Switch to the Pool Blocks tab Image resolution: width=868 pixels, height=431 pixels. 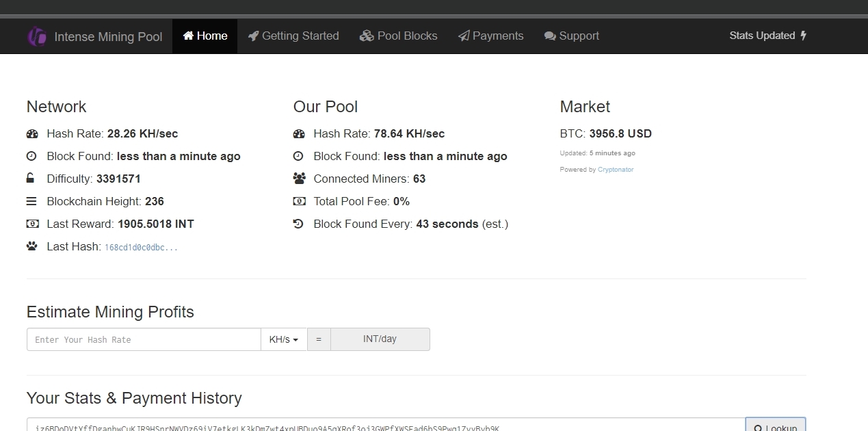(x=399, y=36)
